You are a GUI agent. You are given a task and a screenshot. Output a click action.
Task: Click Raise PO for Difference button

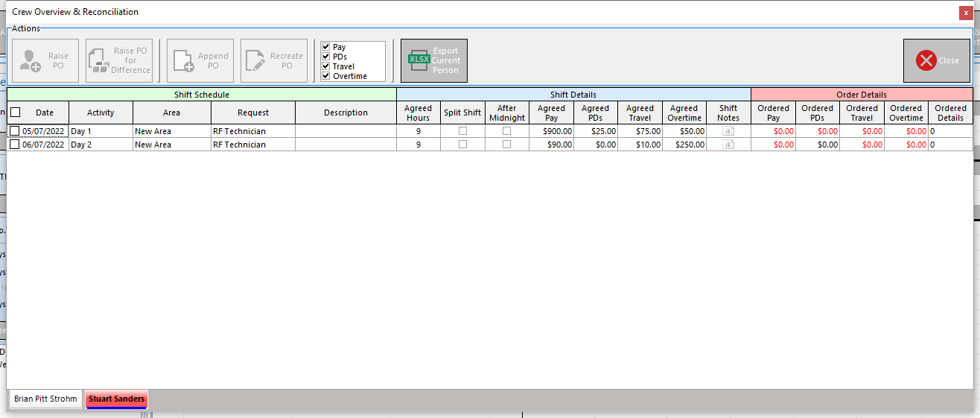click(118, 60)
